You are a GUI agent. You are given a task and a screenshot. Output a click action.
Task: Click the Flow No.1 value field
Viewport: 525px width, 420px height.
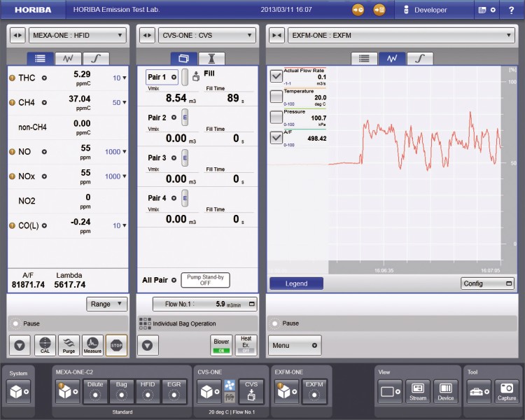point(204,304)
